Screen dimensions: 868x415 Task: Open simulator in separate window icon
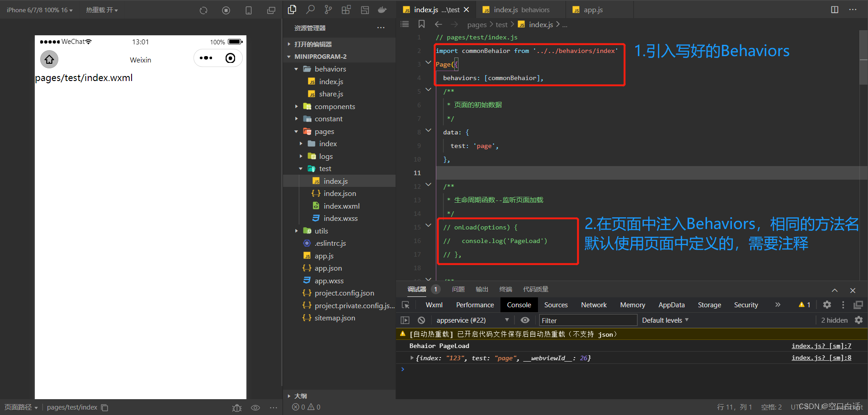pyautogui.click(x=271, y=10)
